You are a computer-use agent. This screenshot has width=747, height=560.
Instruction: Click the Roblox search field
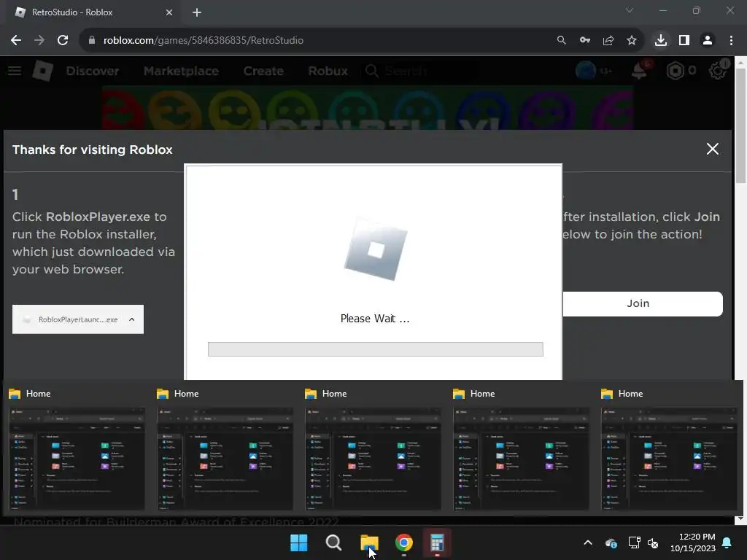pos(419,71)
